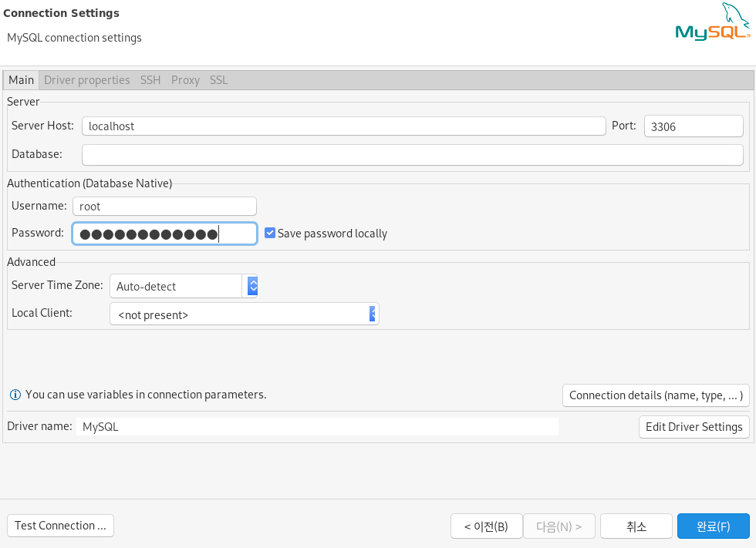
Task: Open the Driver properties tab
Action: [86, 80]
